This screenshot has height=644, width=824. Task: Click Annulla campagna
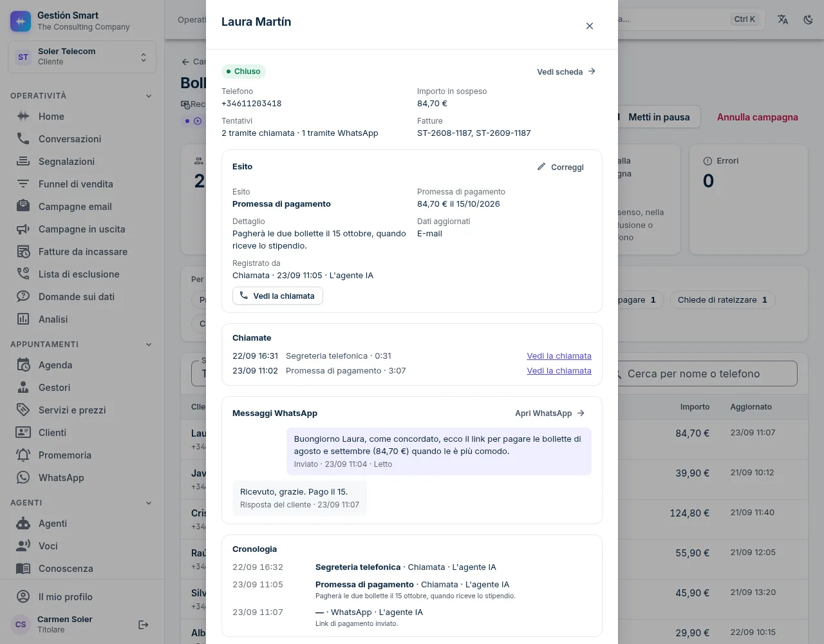758,117
